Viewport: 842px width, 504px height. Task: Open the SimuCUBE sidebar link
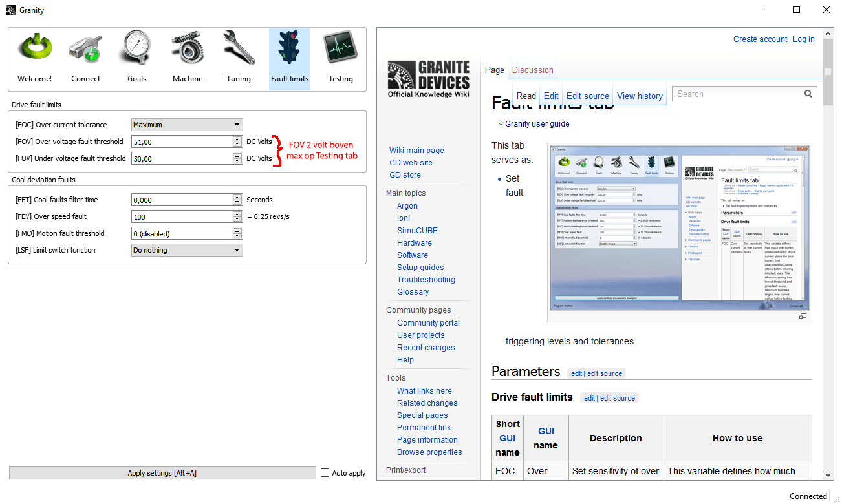point(417,231)
